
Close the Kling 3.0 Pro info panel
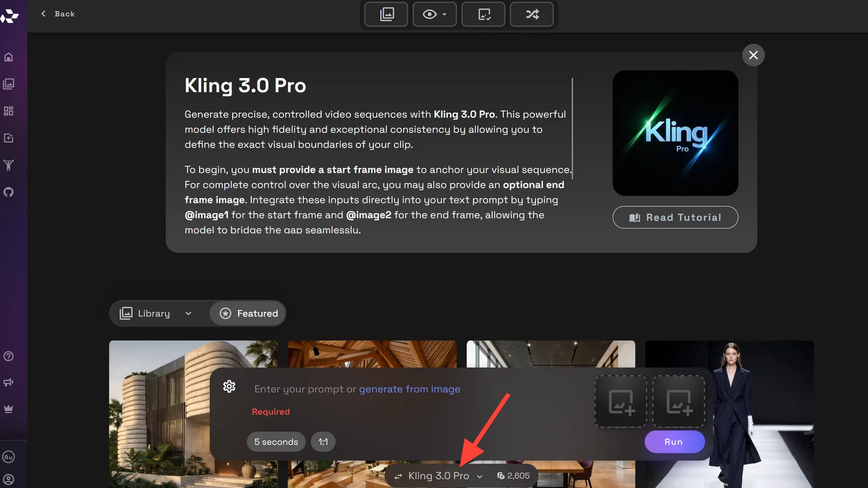pos(754,55)
